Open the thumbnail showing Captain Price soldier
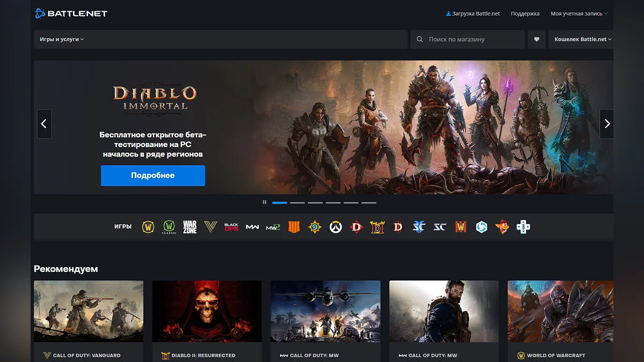Image resolution: width=644 pixels, height=362 pixels. click(444, 311)
